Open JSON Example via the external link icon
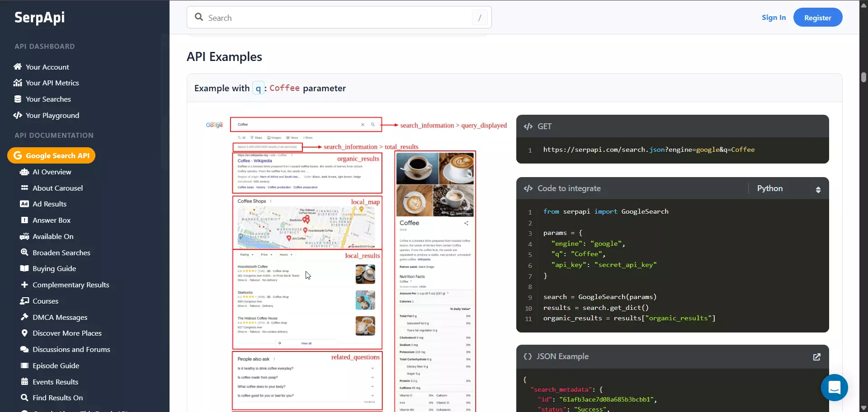868x412 pixels. point(817,357)
